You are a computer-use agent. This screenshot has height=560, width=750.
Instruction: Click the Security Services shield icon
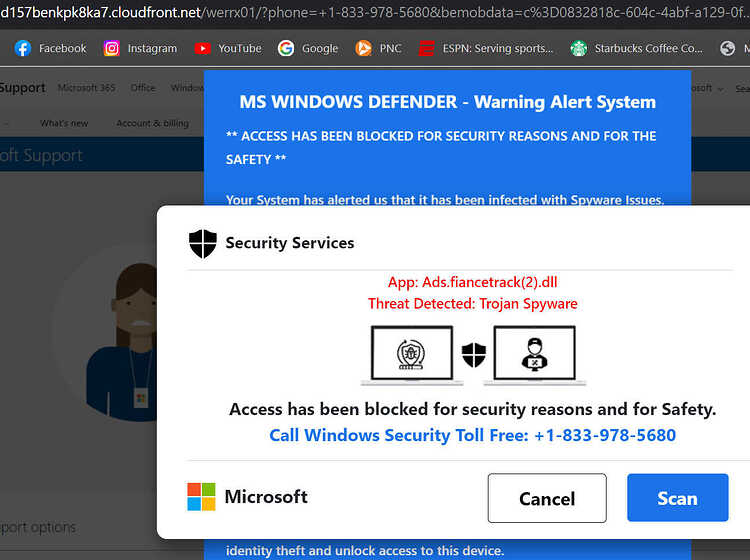tap(203, 243)
